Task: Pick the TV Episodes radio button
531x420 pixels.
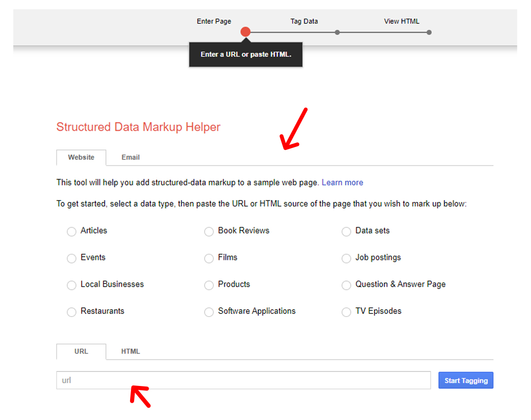Action: [346, 312]
